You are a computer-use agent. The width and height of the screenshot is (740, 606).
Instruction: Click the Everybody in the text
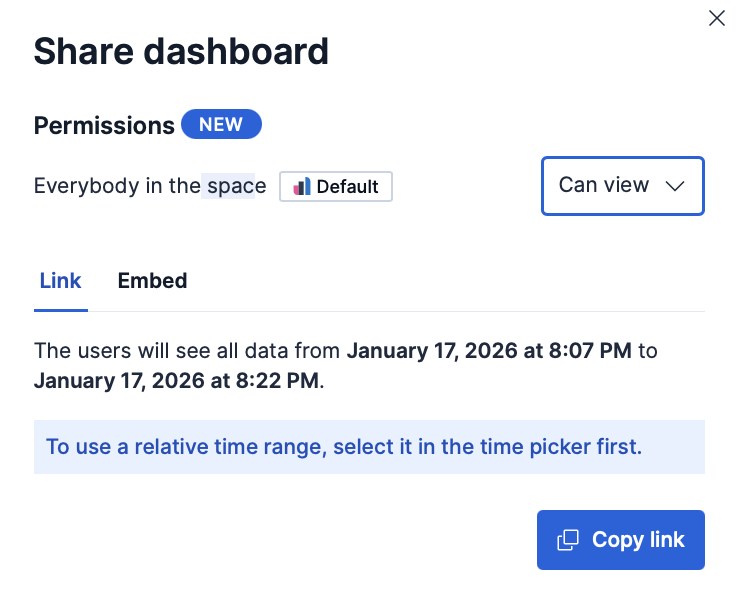point(117,186)
